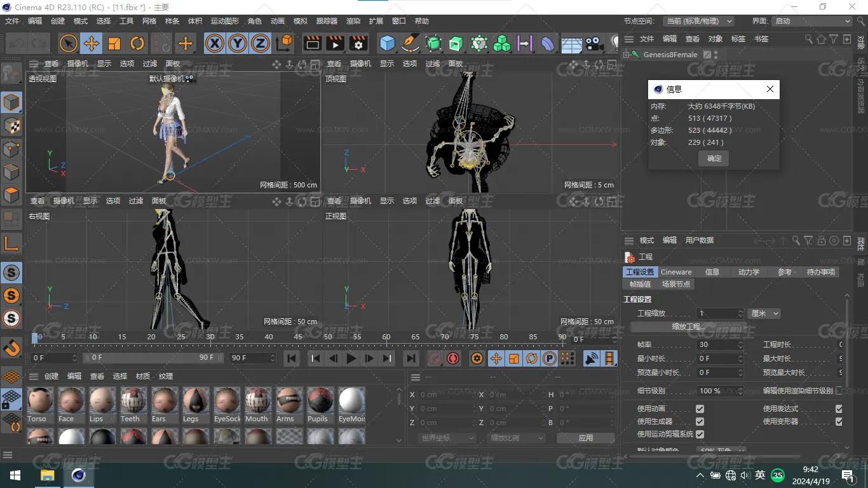Uncheck 使用生成器 checkbox
Image resolution: width=868 pixels, height=488 pixels.
(x=700, y=421)
